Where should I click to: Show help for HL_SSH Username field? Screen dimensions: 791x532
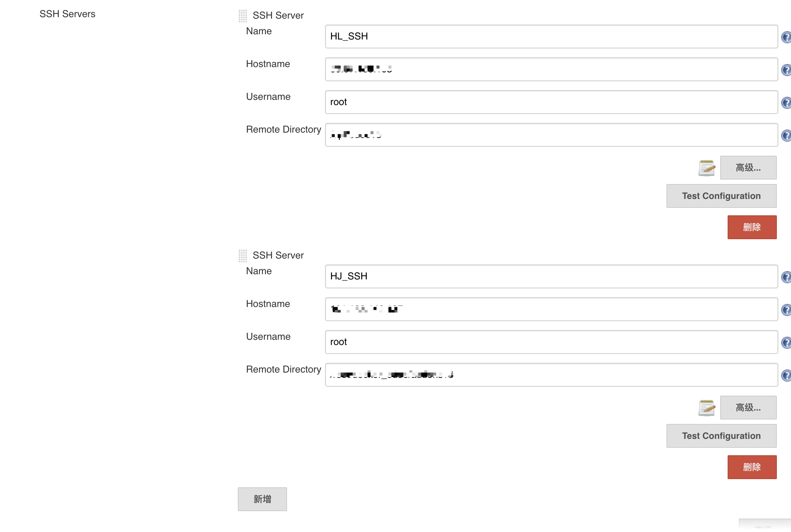[787, 102]
